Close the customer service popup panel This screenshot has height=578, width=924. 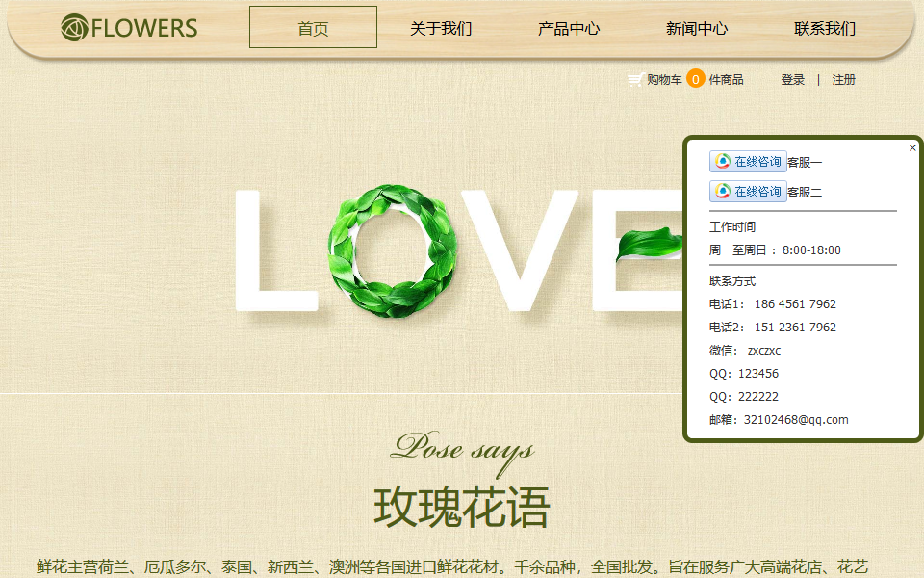point(912,148)
